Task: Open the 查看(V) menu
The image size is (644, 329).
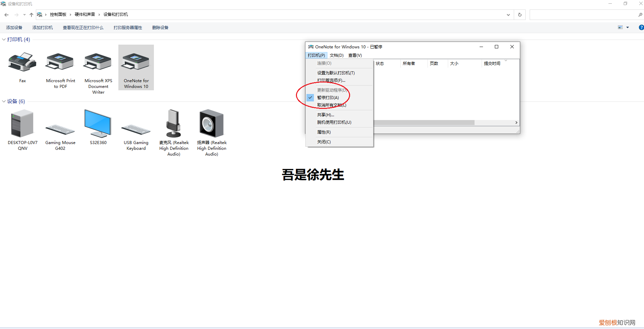Action: 355,55
